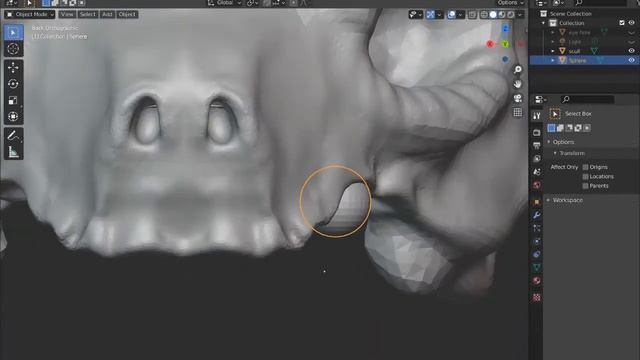Collapse the Options panel in properties

[x=549, y=142]
